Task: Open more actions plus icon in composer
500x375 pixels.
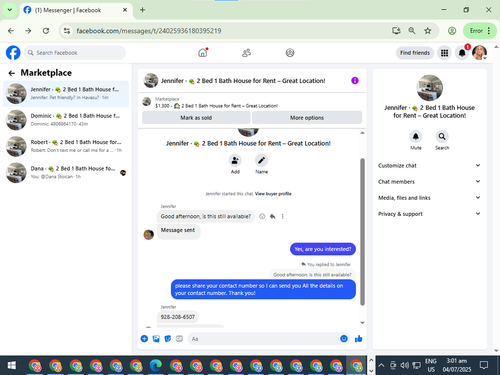Action: (144, 339)
